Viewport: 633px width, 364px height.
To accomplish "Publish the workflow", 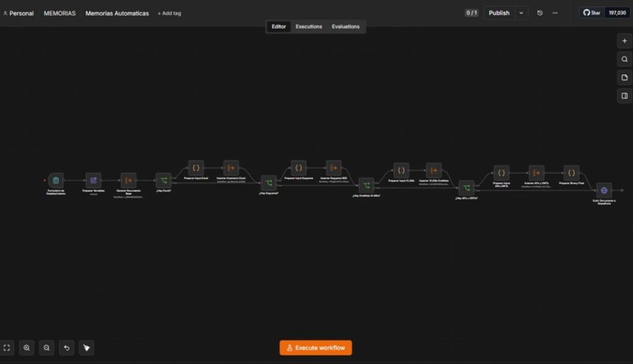I will coord(499,13).
